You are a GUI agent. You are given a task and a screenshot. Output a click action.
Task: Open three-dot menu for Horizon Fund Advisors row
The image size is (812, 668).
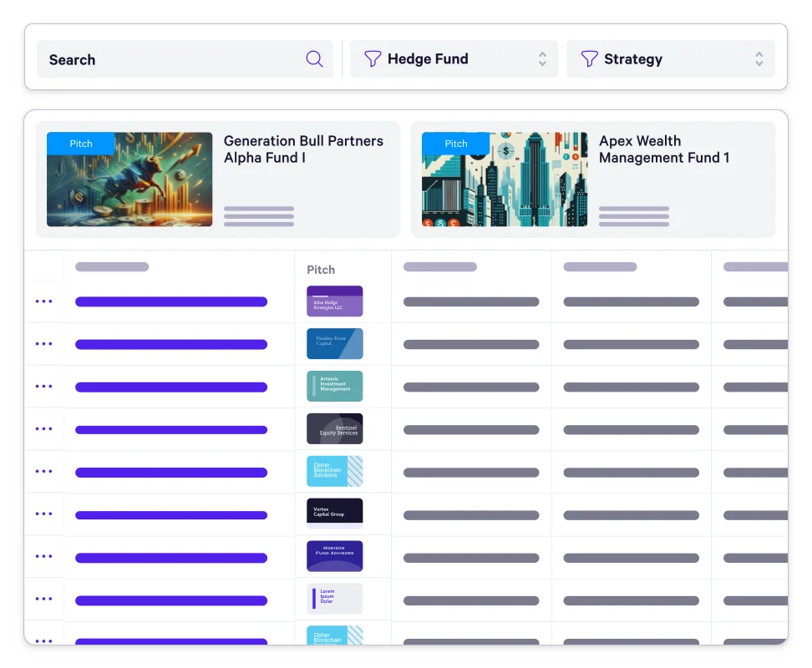(43, 557)
